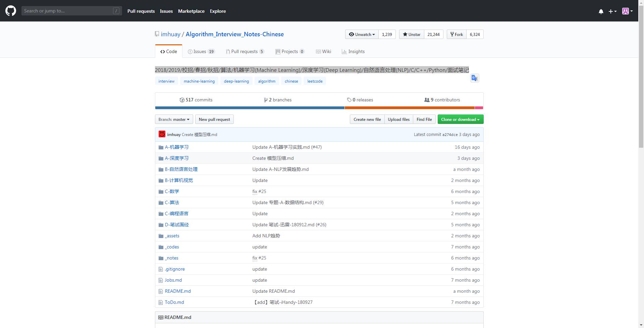Viewport: 644px width, 328px height.
Task: Fork the repository
Action: tap(457, 34)
